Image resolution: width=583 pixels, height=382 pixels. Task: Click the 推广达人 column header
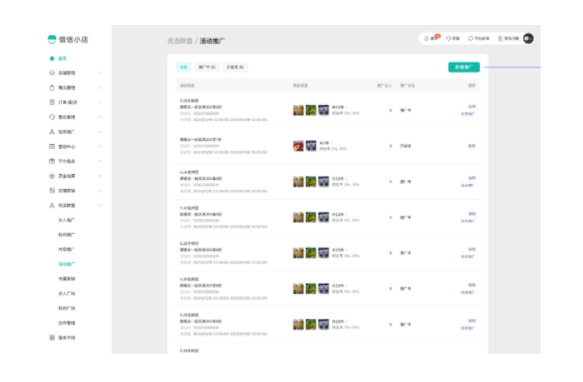(x=384, y=86)
